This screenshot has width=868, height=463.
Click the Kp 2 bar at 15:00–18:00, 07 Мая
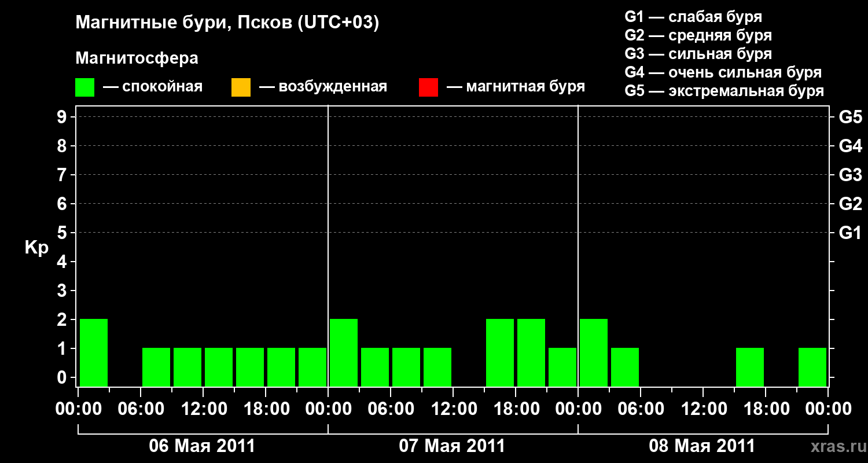[x=500, y=352]
